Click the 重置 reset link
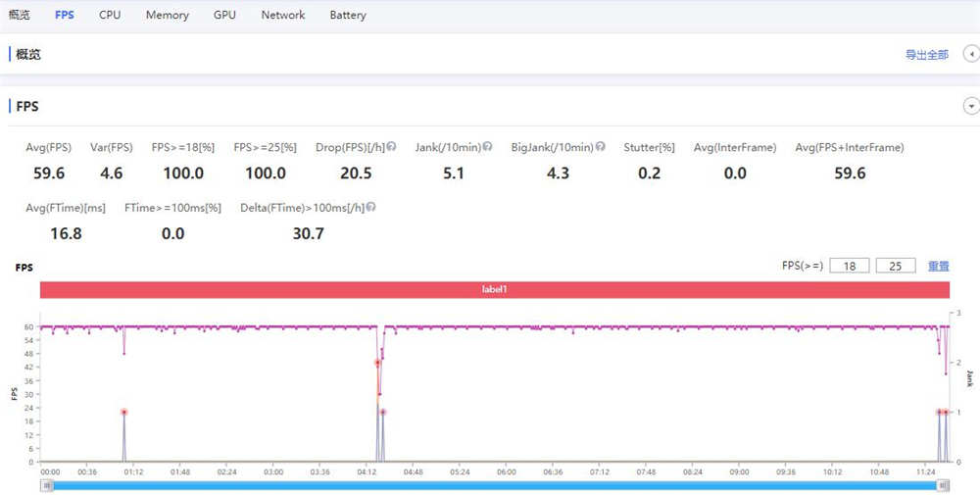The height and width of the screenshot is (495, 980). 938,267
